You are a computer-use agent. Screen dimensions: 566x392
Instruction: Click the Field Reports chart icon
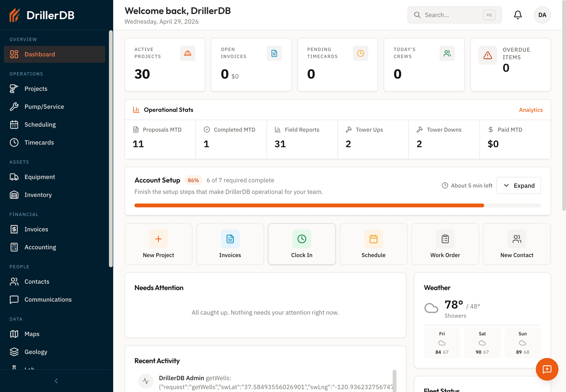278,129
